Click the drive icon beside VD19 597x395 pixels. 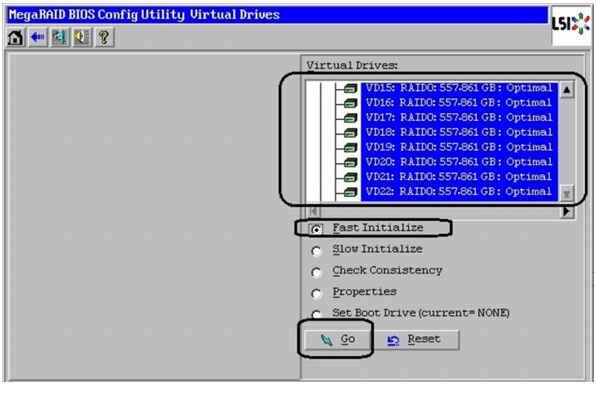tap(350, 148)
